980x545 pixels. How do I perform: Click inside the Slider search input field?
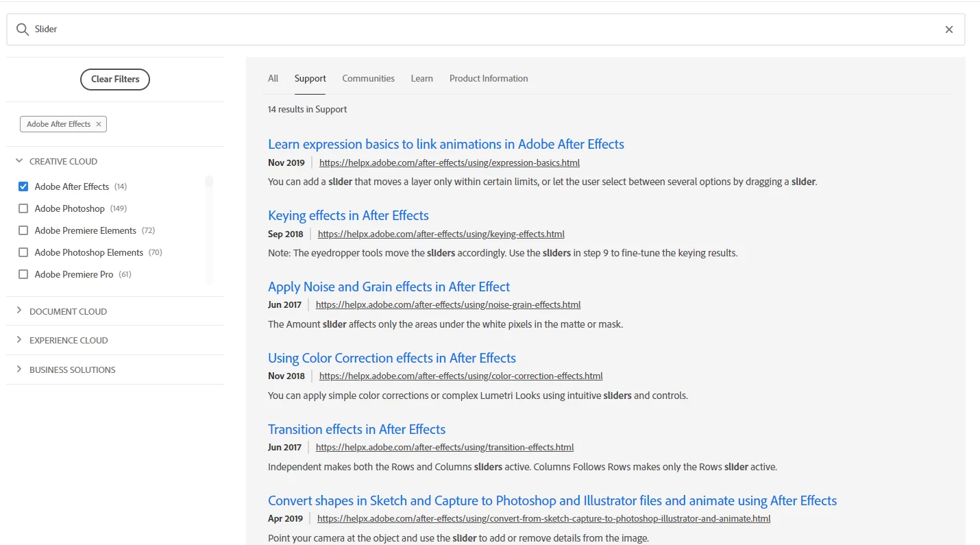point(485,29)
